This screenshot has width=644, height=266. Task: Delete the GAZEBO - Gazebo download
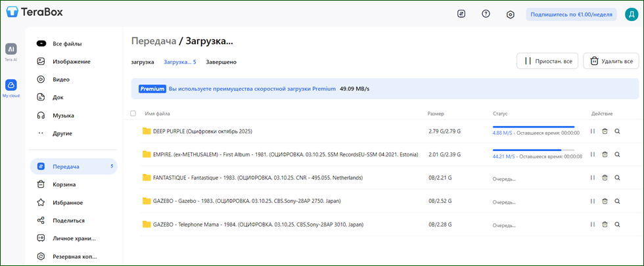[605, 201]
